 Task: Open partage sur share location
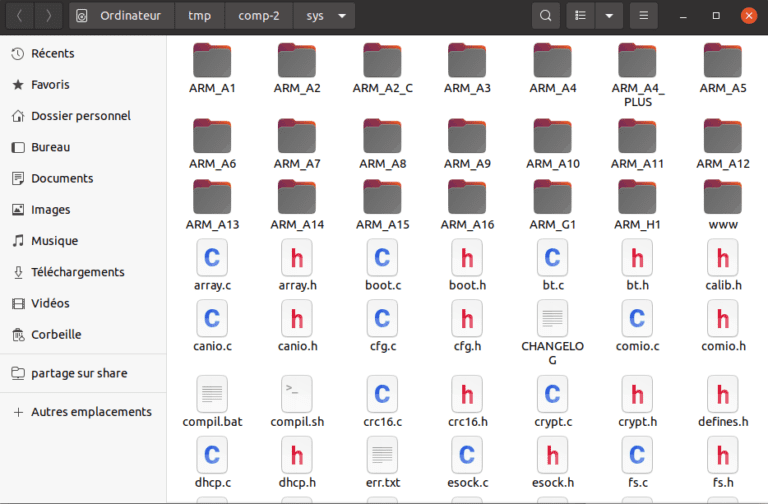(x=83, y=373)
